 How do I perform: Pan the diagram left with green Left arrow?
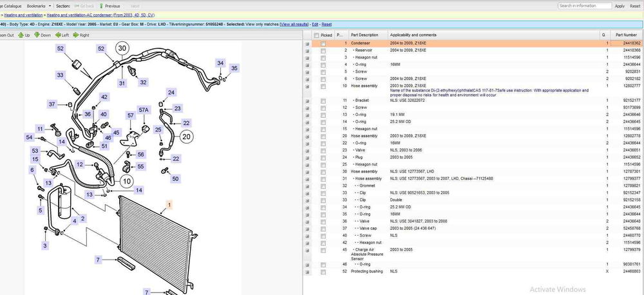click(62, 35)
